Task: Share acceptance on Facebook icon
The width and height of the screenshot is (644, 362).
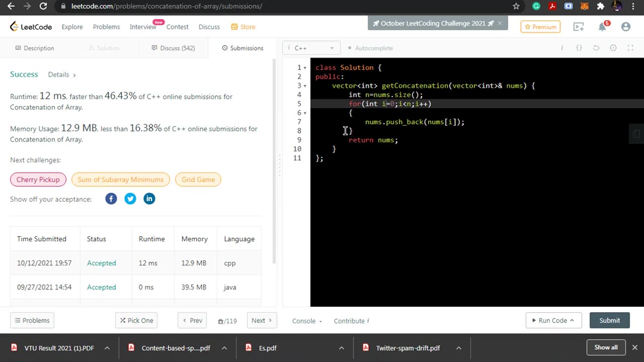Action: (111, 199)
